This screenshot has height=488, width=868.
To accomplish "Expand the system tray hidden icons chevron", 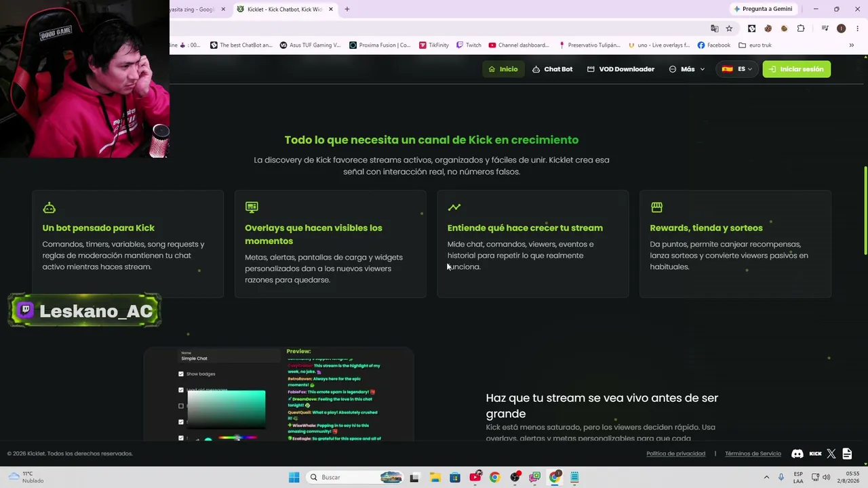I will pos(766,477).
